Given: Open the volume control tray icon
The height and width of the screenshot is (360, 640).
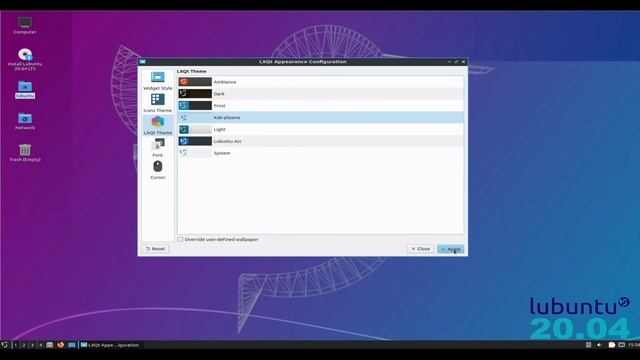Looking at the screenshot, I should click(599, 345).
